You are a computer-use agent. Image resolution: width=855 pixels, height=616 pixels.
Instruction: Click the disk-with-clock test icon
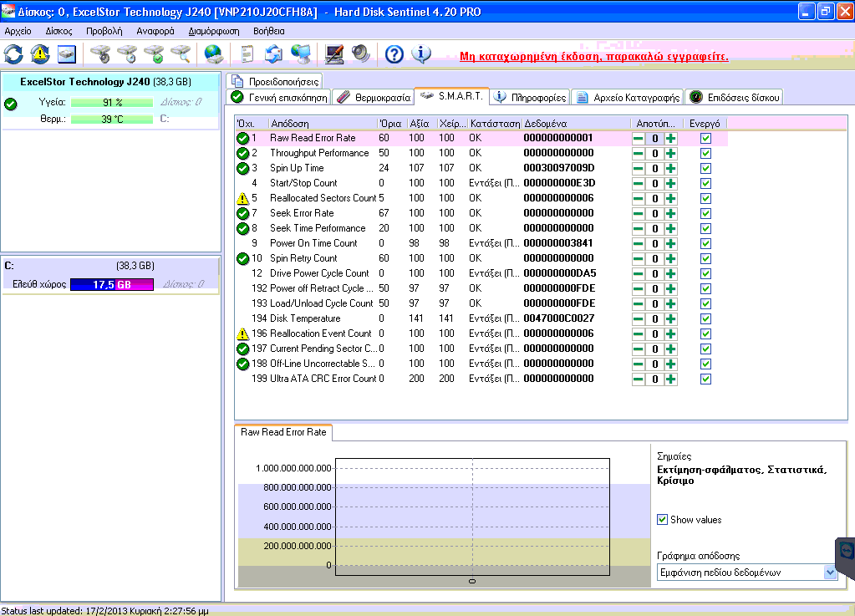click(127, 54)
